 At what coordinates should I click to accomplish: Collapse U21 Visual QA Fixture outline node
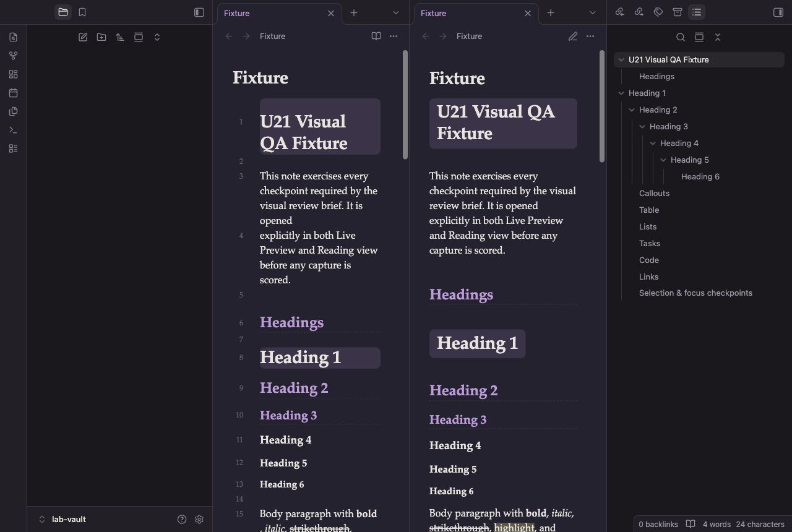[x=621, y=60]
